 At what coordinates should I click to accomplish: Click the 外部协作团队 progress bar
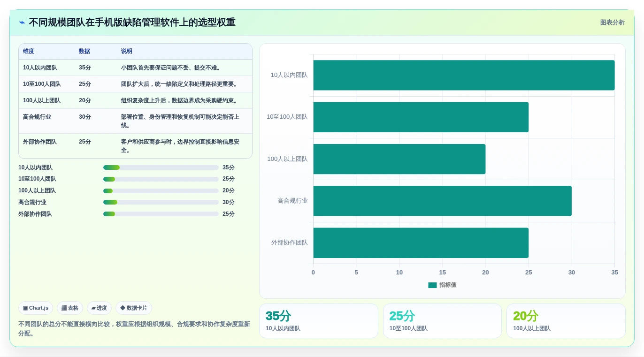161,214
